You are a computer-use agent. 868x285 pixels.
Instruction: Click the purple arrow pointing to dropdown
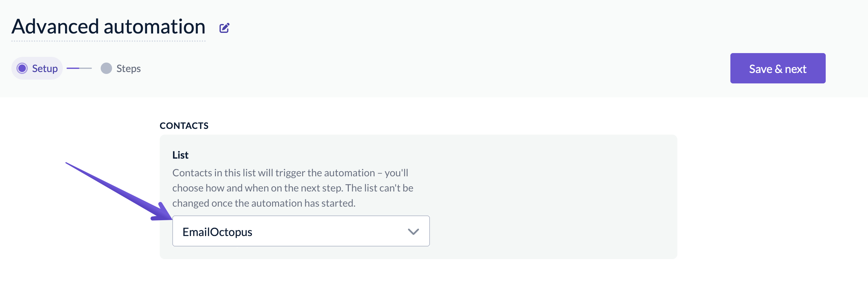pyautogui.click(x=119, y=191)
